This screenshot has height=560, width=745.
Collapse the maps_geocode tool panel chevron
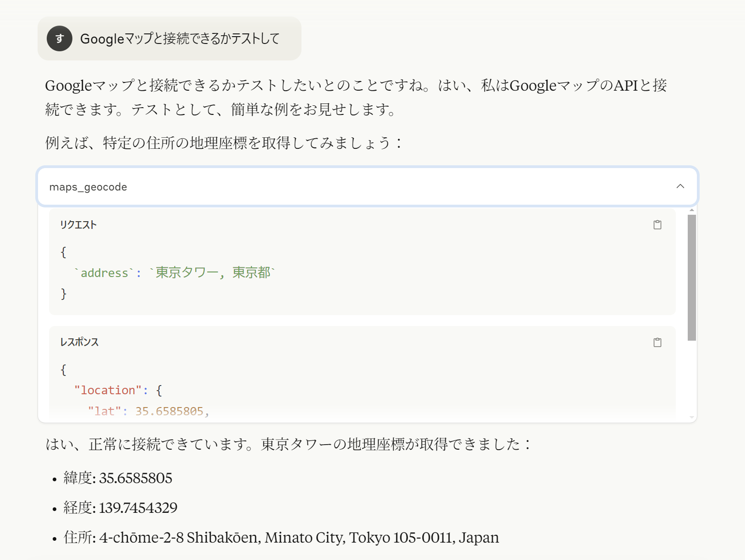click(680, 186)
